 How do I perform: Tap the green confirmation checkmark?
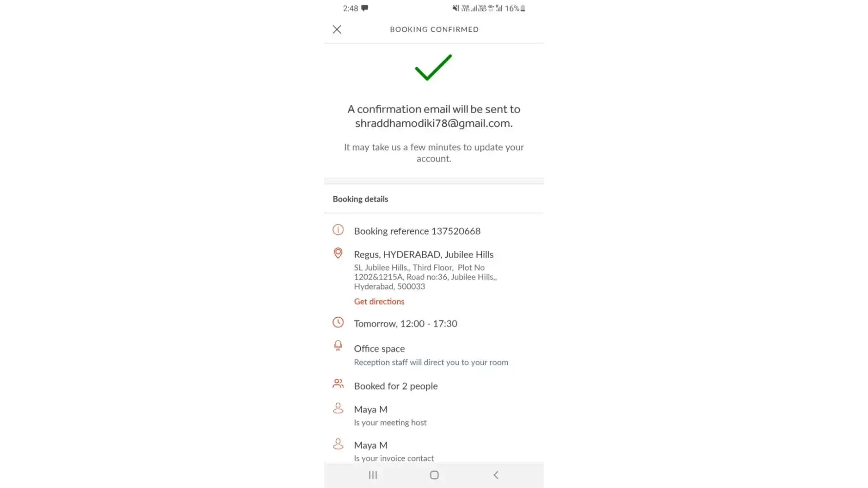(x=434, y=67)
